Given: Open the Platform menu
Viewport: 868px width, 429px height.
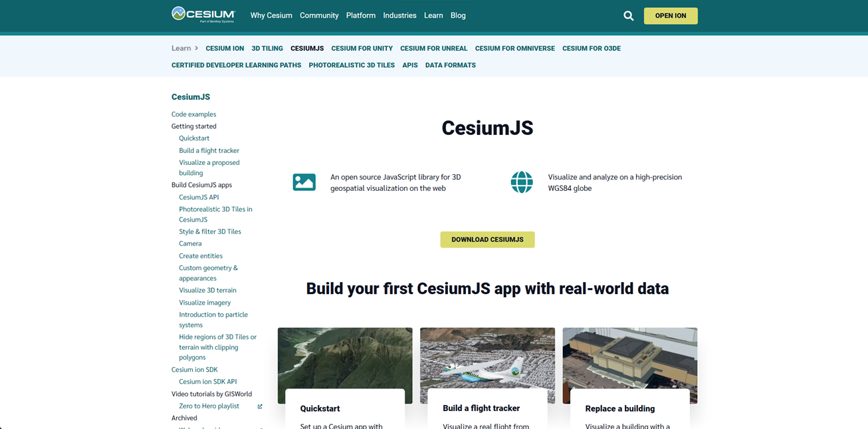Looking at the screenshot, I should click(x=361, y=15).
